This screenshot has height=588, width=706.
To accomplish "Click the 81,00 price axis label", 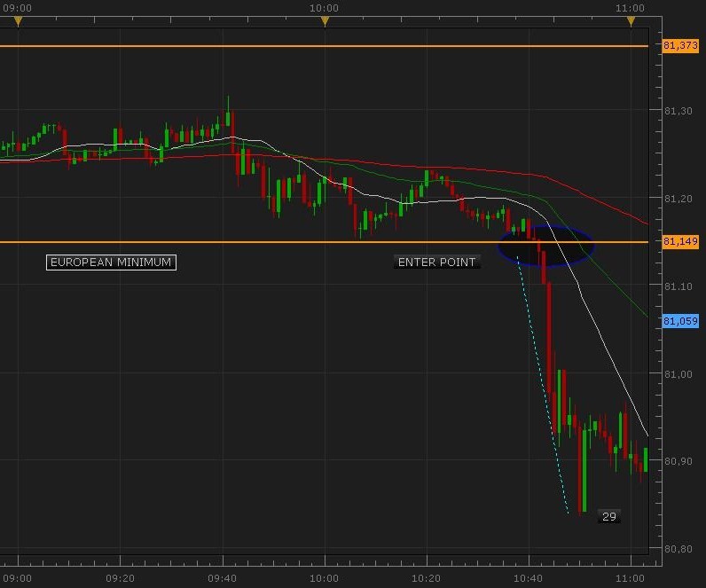I will 679,374.
